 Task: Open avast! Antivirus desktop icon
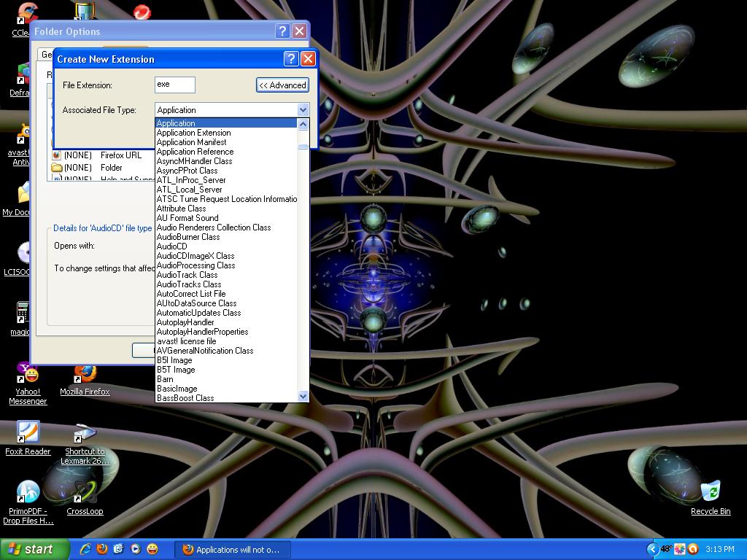pos(19,145)
